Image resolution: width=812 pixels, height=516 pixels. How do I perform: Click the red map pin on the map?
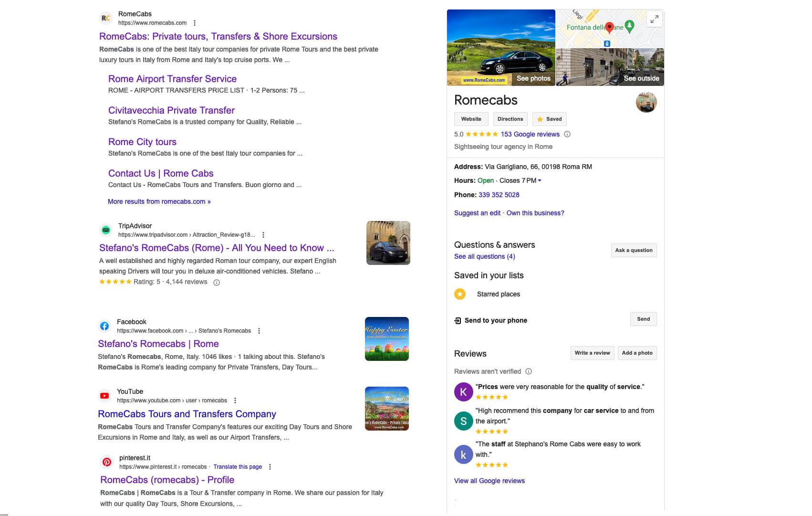pyautogui.click(x=609, y=28)
